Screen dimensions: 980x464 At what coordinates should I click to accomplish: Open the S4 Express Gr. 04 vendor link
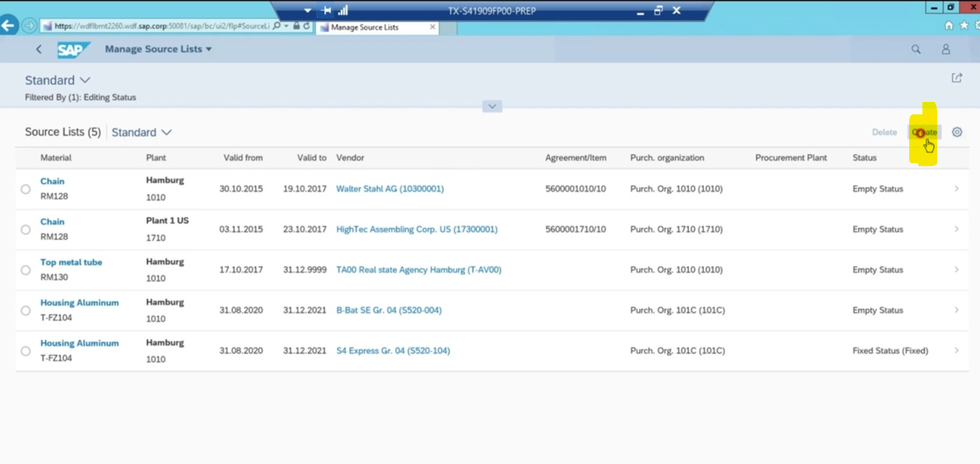click(x=393, y=351)
